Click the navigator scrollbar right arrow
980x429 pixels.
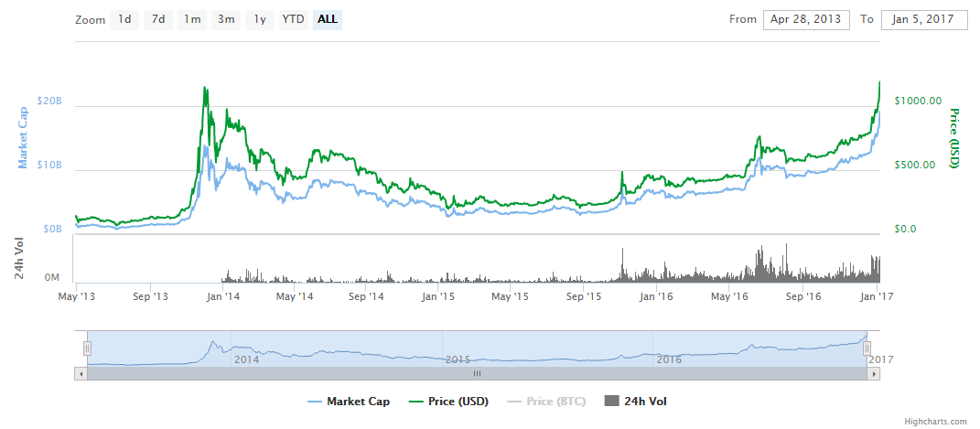coord(874,373)
